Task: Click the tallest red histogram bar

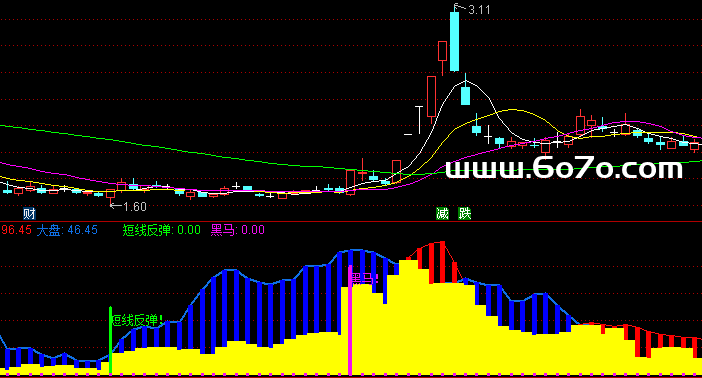Action: click(x=442, y=262)
